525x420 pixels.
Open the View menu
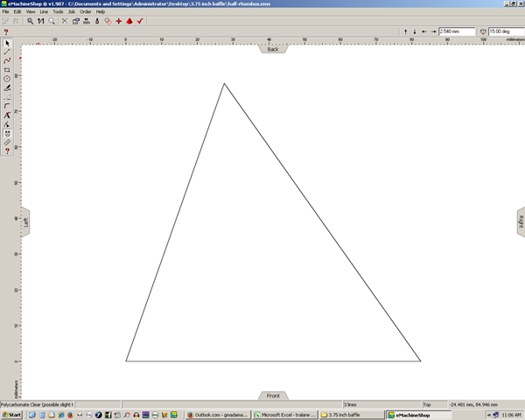(31, 11)
